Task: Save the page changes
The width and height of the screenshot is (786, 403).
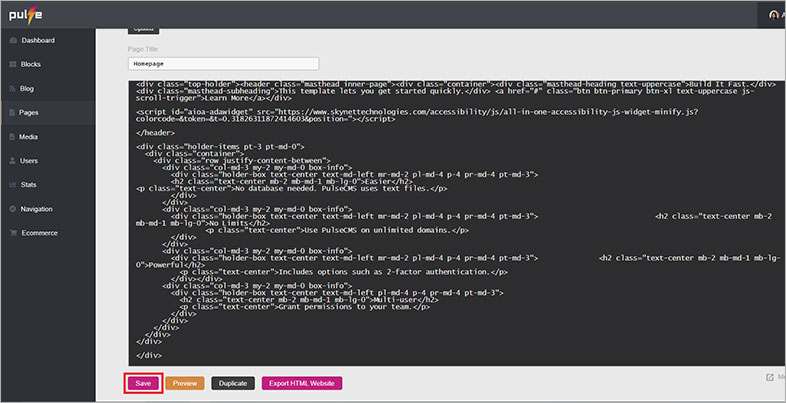Action: tap(143, 383)
